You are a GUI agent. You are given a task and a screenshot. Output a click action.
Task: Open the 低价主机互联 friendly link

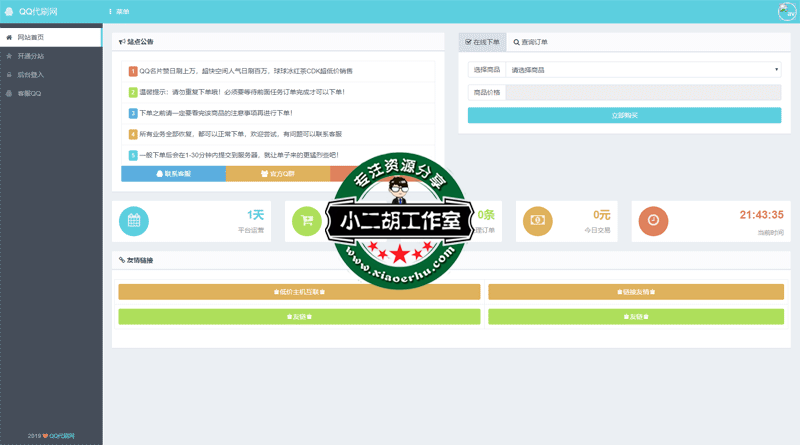click(299, 292)
